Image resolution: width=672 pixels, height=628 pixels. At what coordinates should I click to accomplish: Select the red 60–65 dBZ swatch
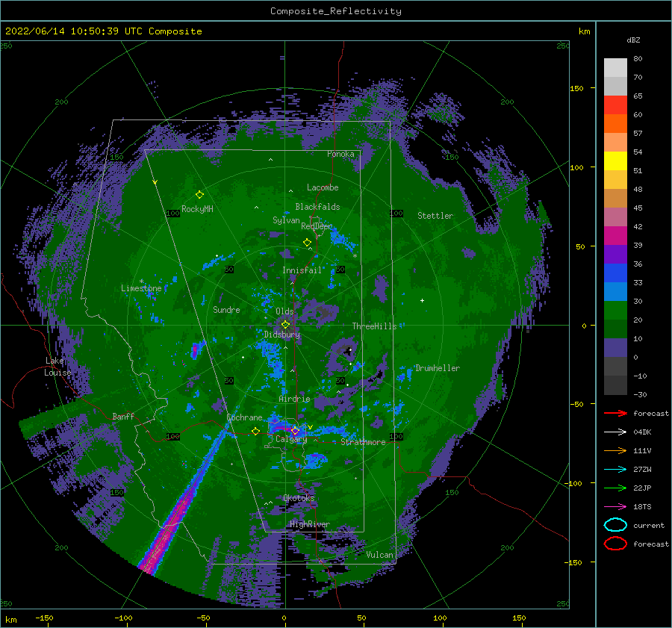(x=615, y=105)
